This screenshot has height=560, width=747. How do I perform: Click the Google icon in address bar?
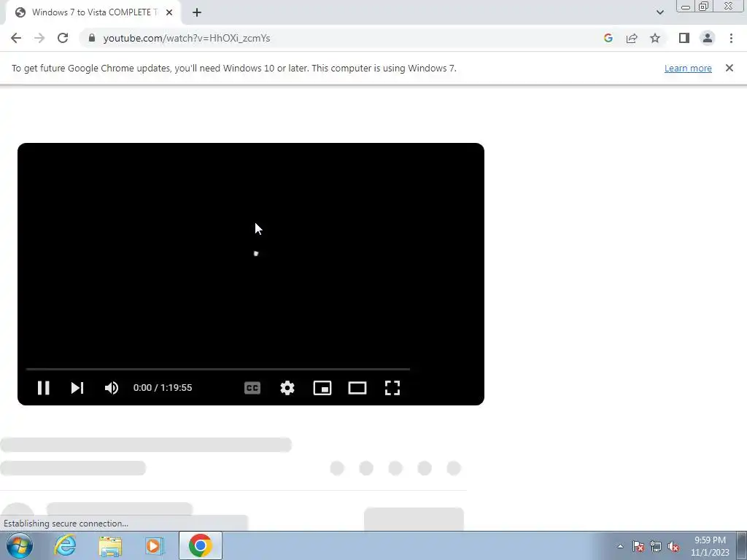pyautogui.click(x=608, y=38)
